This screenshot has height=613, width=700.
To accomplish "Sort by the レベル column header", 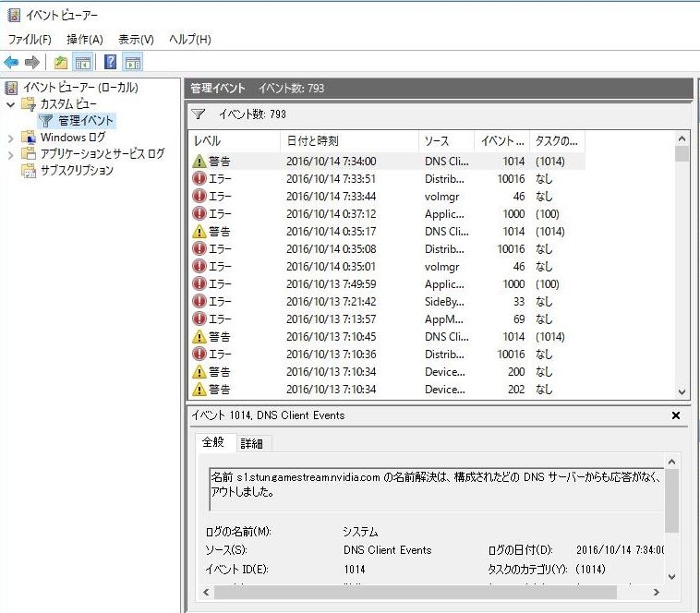I will [235, 141].
